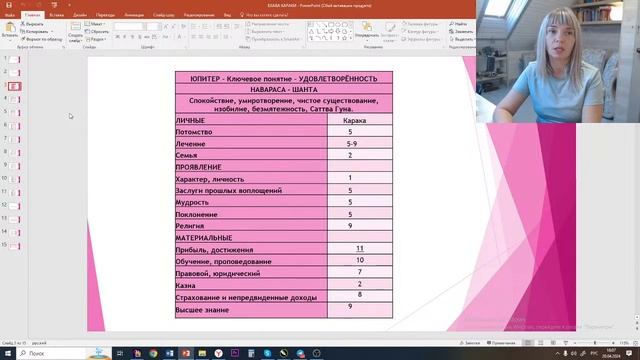Open Shape Outline (Контур фигуры) menu

420,31
